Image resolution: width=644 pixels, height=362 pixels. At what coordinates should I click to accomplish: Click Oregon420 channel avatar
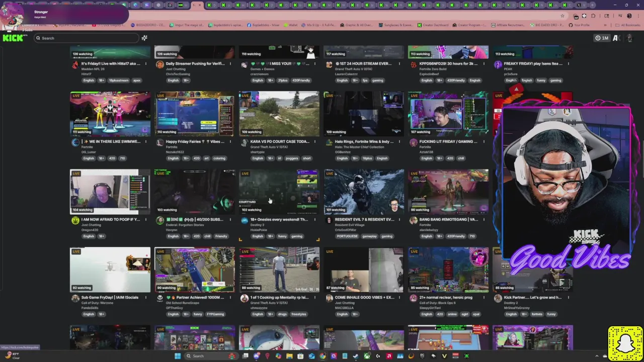click(75, 220)
